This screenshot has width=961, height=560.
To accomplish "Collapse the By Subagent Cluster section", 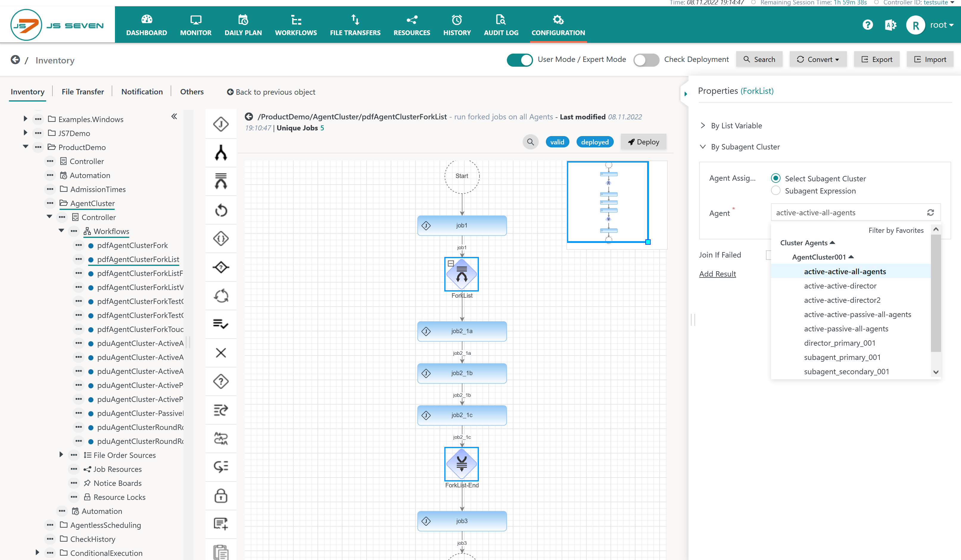I will coord(703,147).
